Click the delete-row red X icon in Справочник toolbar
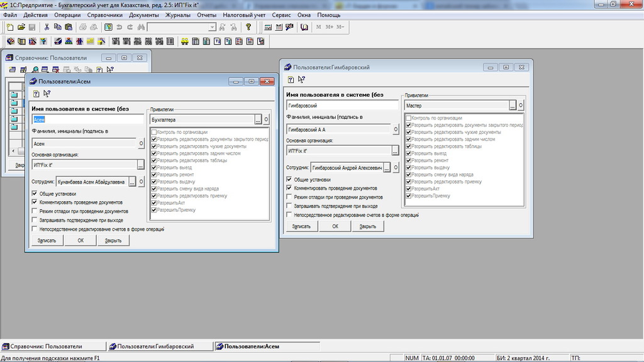 click(x=55, y=69)
